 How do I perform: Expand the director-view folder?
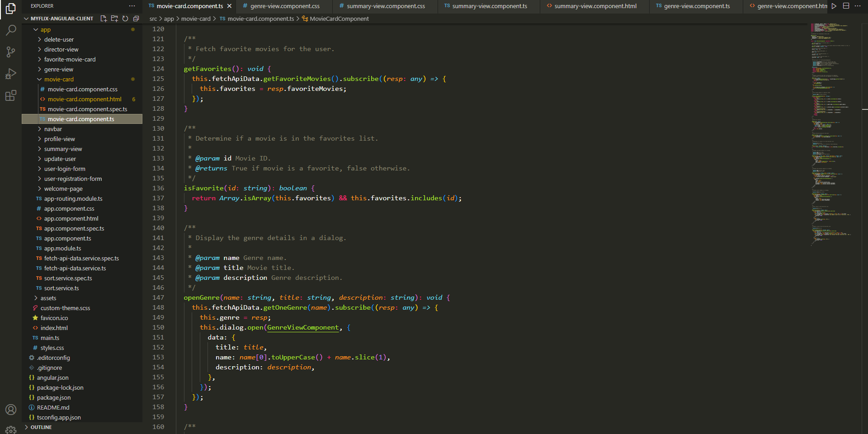point(82,49)
